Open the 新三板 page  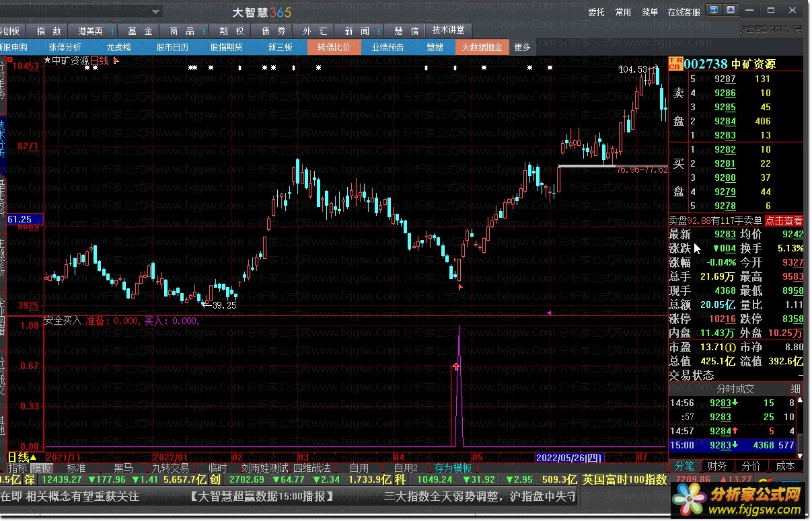pyautogui.click(x=281, y=47)
